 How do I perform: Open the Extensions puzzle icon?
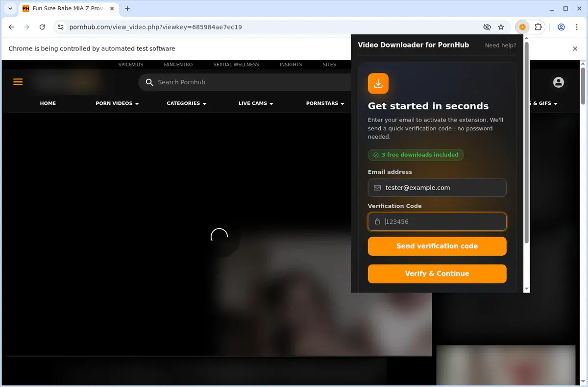click(538, 27)
